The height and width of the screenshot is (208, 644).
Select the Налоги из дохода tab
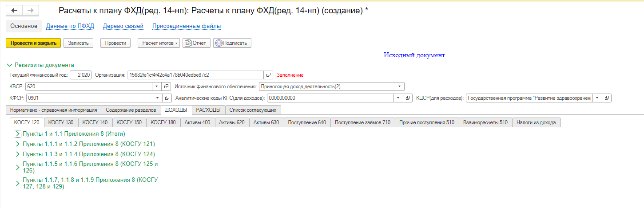[537, 122]
